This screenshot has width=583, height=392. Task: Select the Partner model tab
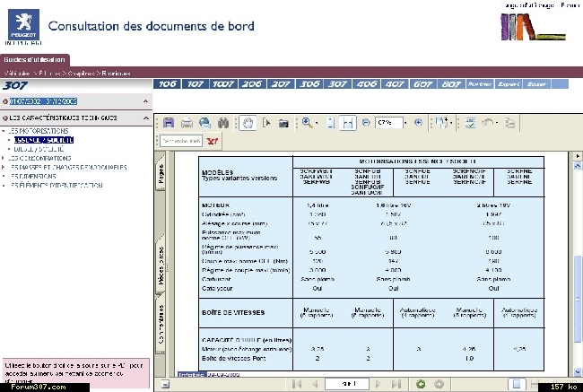click(x=480, y=84)
